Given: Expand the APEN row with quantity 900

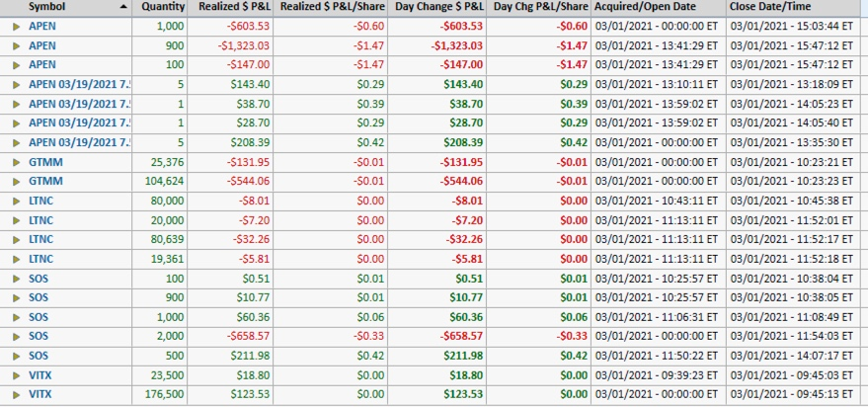Looking at the screenshot, I should click(16, 45).
